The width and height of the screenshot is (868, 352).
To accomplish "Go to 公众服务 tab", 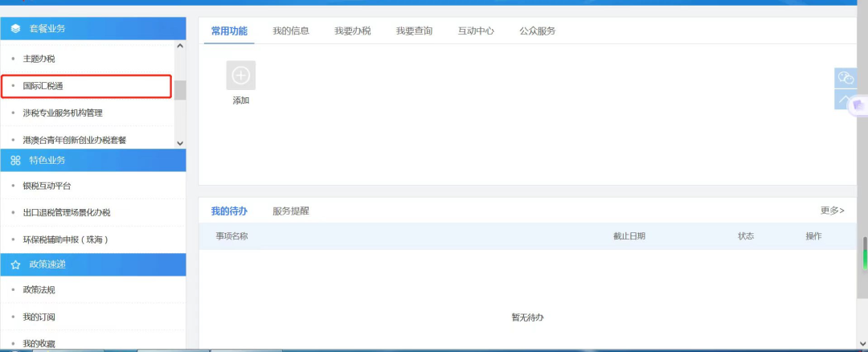I will pyautogui.click(x=538, y=31).
